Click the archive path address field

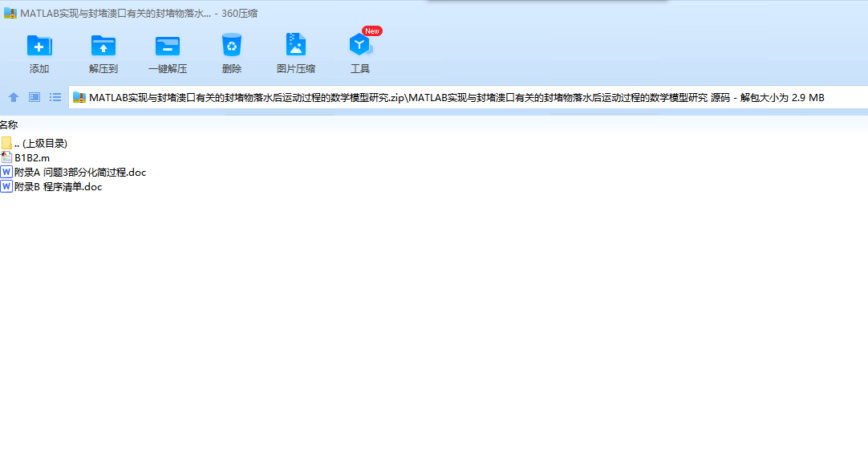coord(468,97)
